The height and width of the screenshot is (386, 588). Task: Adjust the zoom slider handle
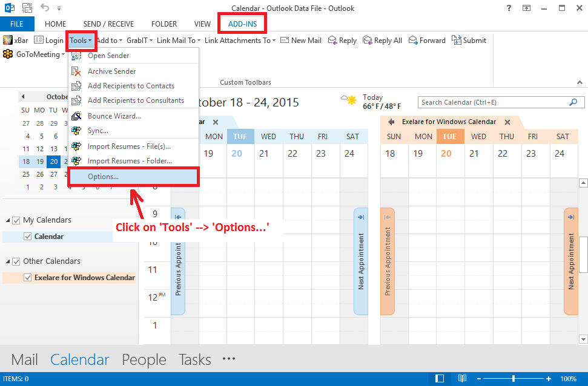point(514,379)
